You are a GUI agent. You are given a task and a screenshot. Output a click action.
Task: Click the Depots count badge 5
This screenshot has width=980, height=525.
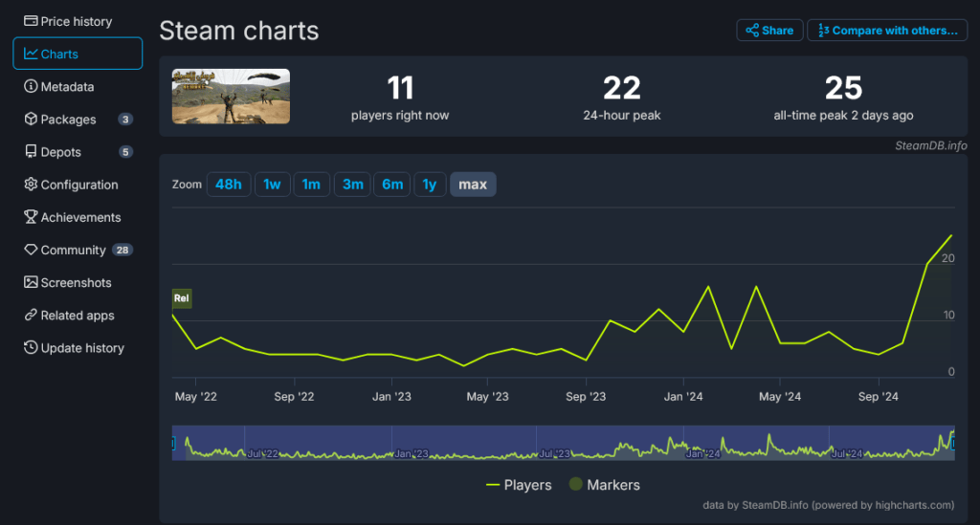click(125, 152)
